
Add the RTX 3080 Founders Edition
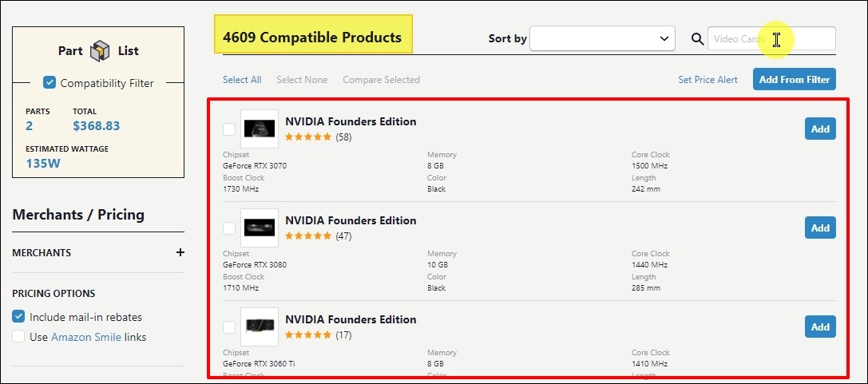click(x=820, y=228)
